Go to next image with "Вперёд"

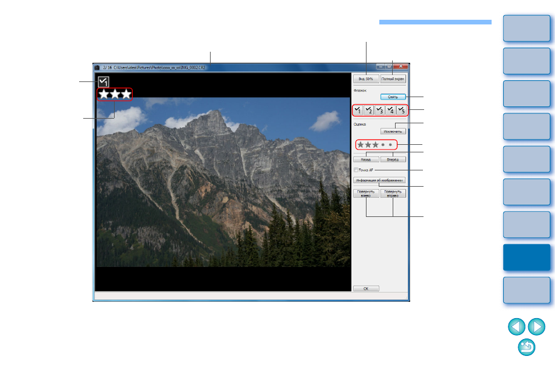393,159
